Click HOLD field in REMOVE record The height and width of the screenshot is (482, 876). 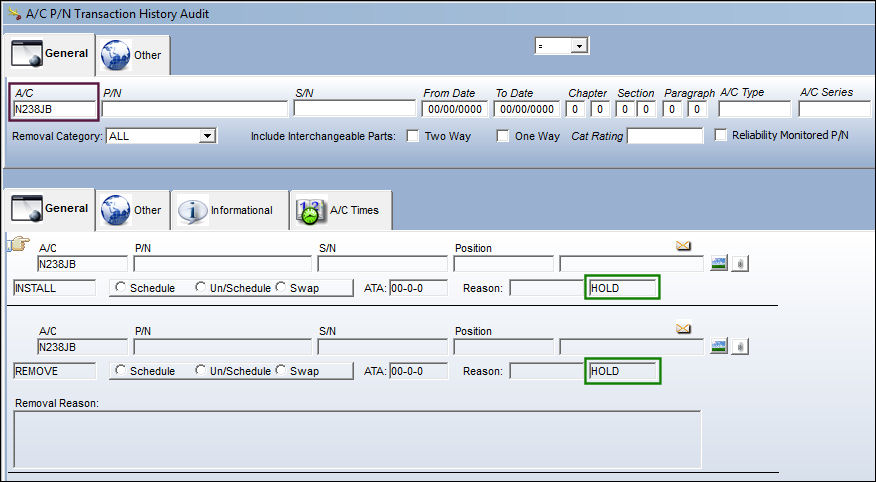(622, 371)
